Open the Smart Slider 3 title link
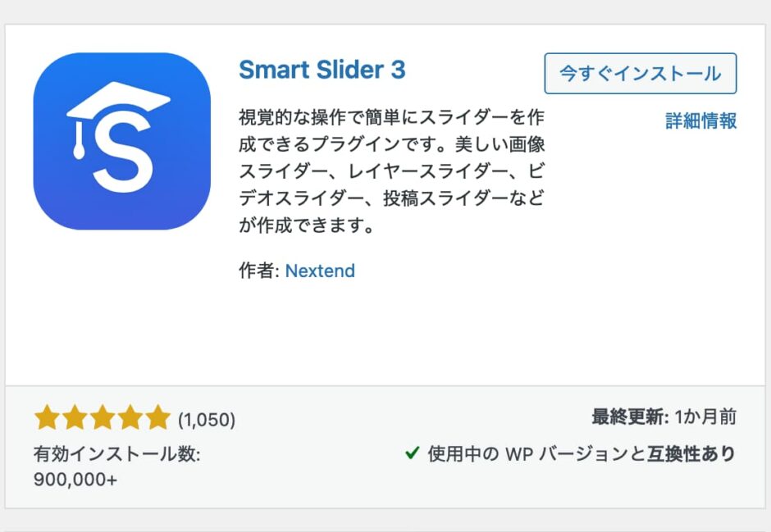 (x=321, y=70)
